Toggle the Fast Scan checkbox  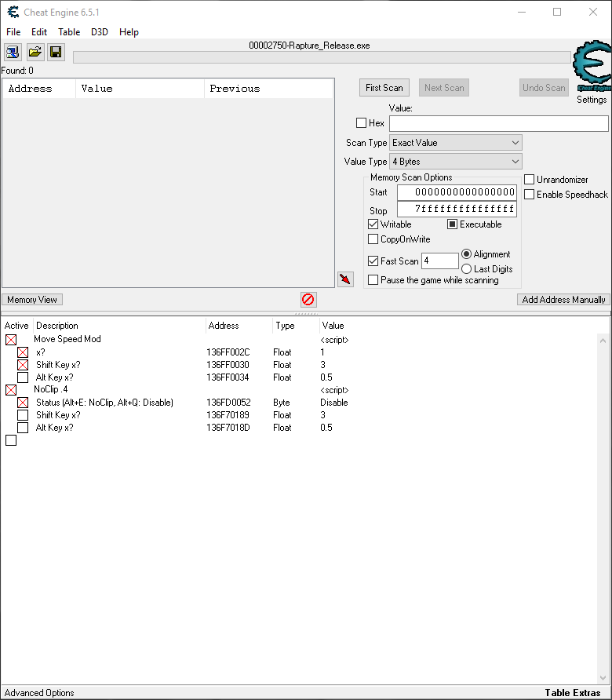coord(373,261)
